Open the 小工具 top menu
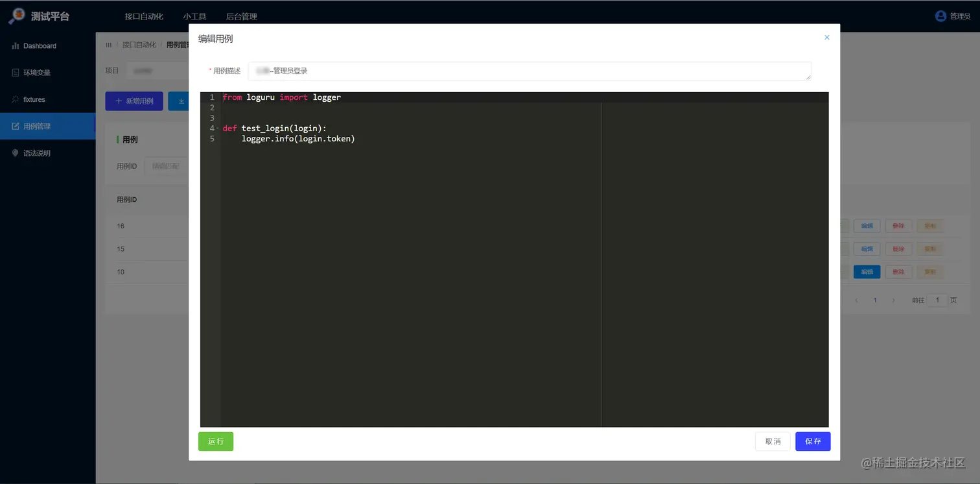This screenshot has height=484, width=980. point(194,16)
